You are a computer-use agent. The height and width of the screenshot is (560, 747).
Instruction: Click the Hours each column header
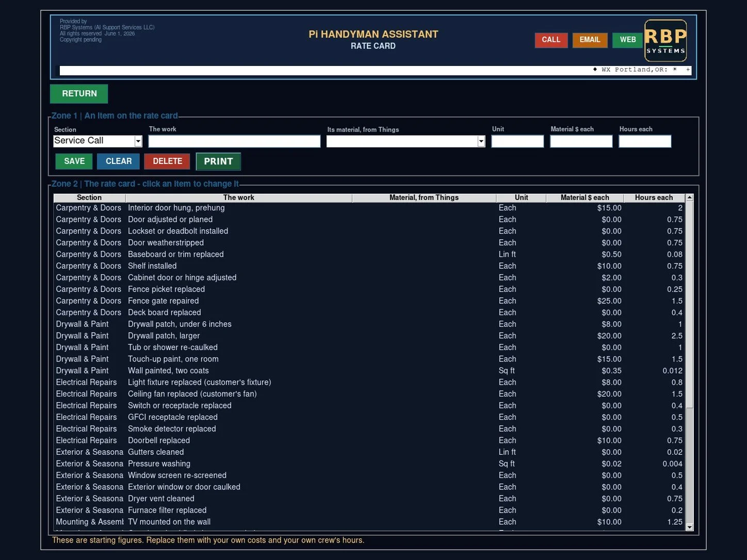654,197
